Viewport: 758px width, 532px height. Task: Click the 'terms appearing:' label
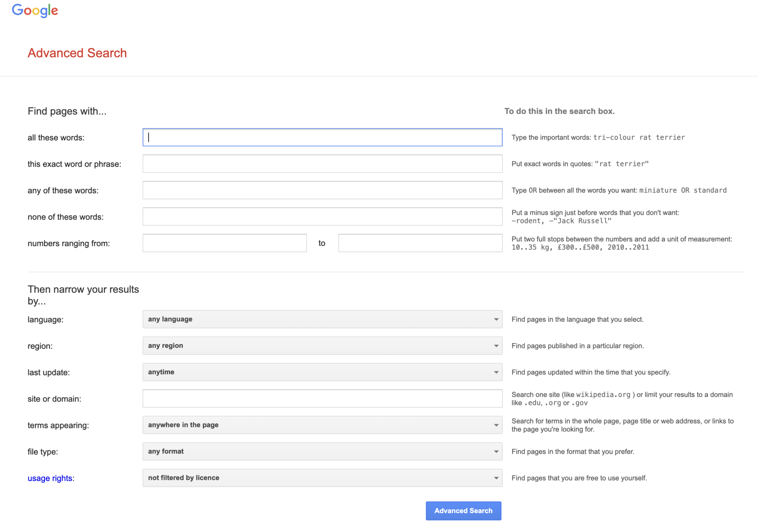point(58,425)
